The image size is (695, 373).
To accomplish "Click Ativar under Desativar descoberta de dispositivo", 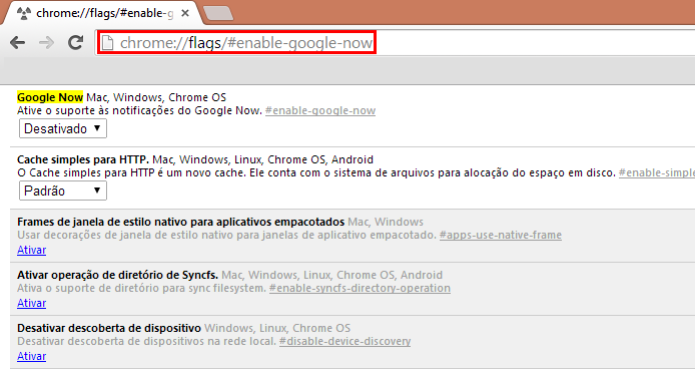I will [31, 357].
